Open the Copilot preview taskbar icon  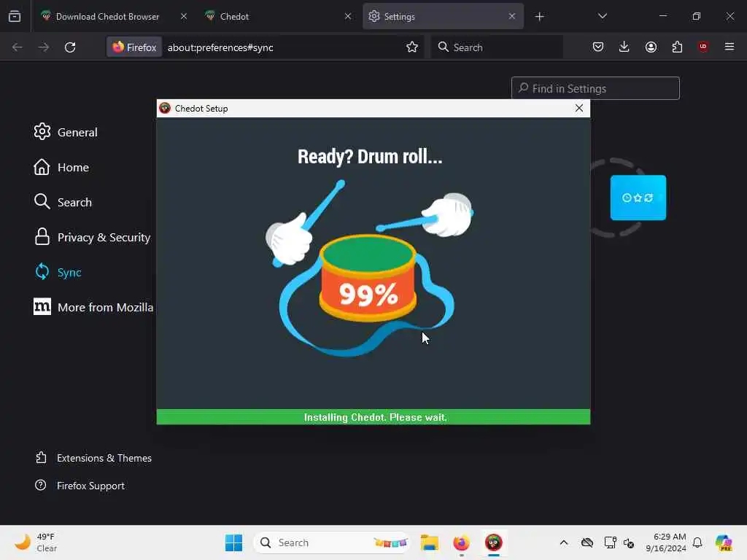pyautogui.click(x=724, y=542)
